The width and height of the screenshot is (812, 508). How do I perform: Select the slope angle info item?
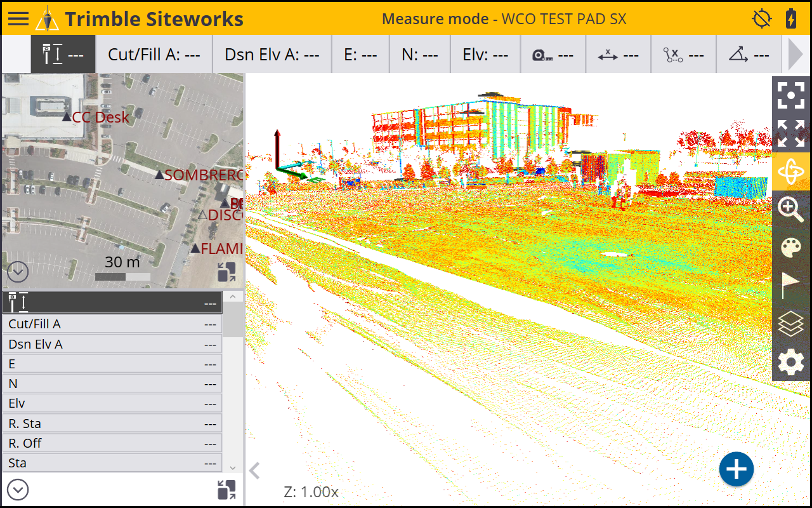coord(749,54)
